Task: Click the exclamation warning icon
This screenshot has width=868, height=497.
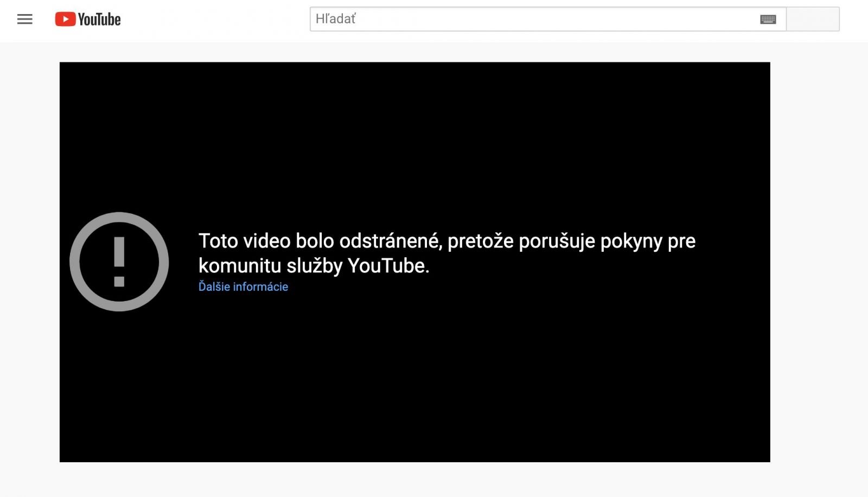Action: (119, 262)
